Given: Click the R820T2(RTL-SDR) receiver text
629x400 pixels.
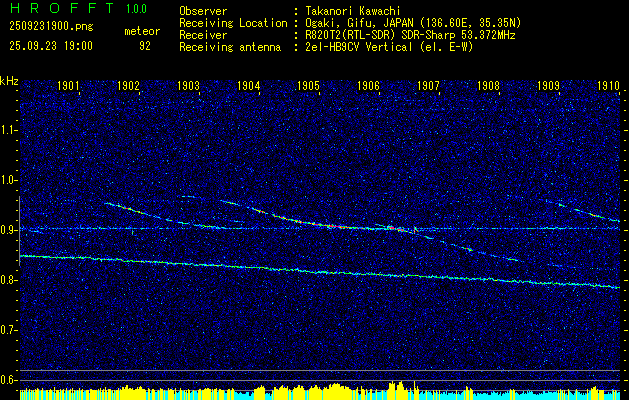Looking at the screenshot, I should click(x=408, y=35).
